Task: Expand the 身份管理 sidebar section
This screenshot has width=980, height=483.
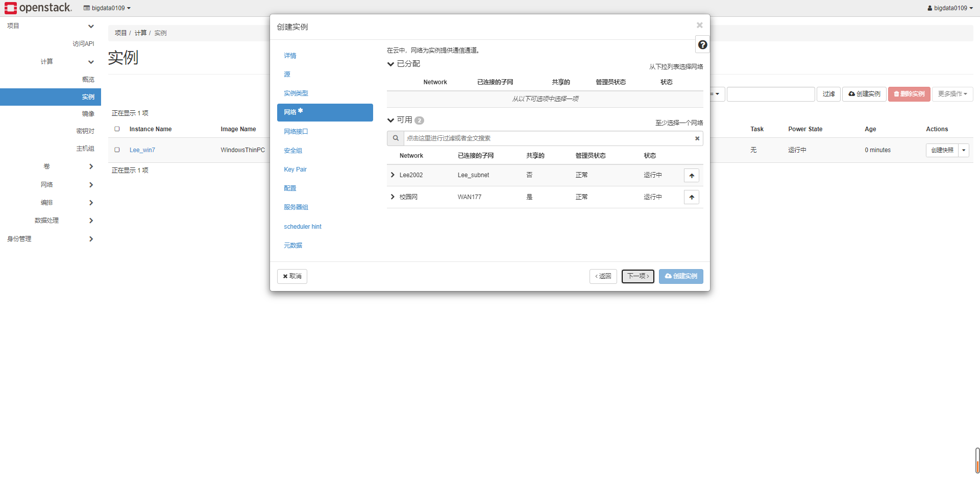Action: click(91, 239)
